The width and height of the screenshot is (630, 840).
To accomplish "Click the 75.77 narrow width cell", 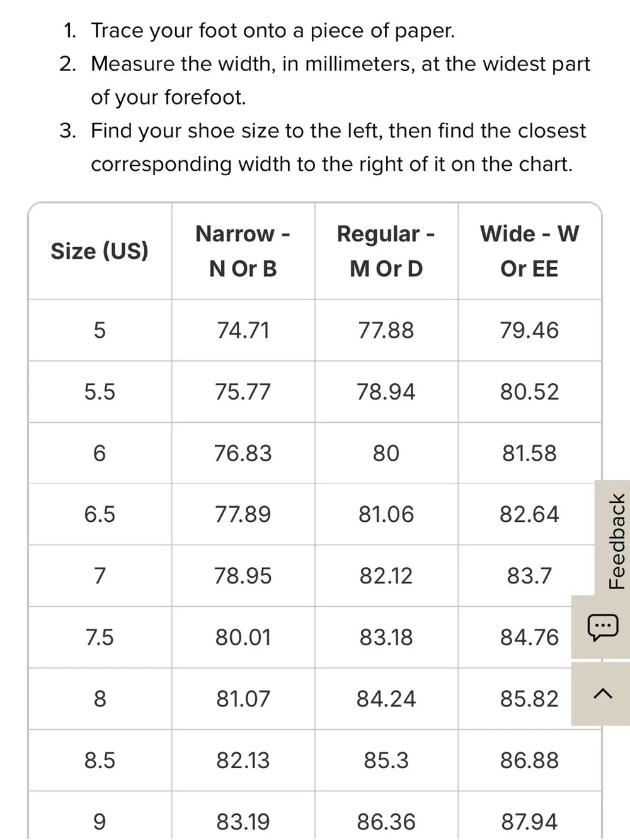I will (x=243, y=392).
